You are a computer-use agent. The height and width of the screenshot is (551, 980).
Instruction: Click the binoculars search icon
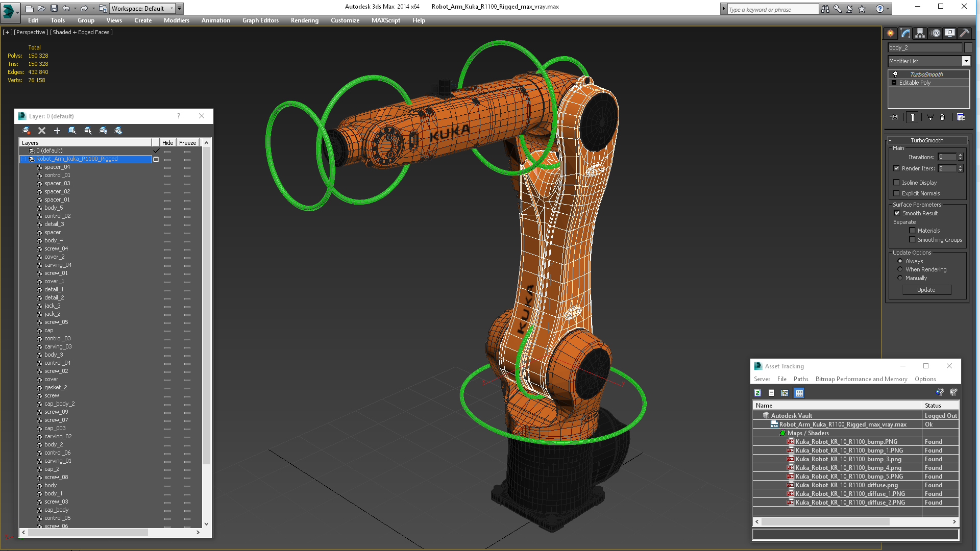click(x=825, y=9)
